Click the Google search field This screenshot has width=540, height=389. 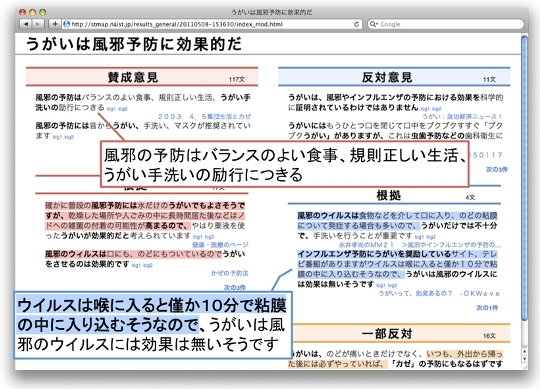point(446,24)
